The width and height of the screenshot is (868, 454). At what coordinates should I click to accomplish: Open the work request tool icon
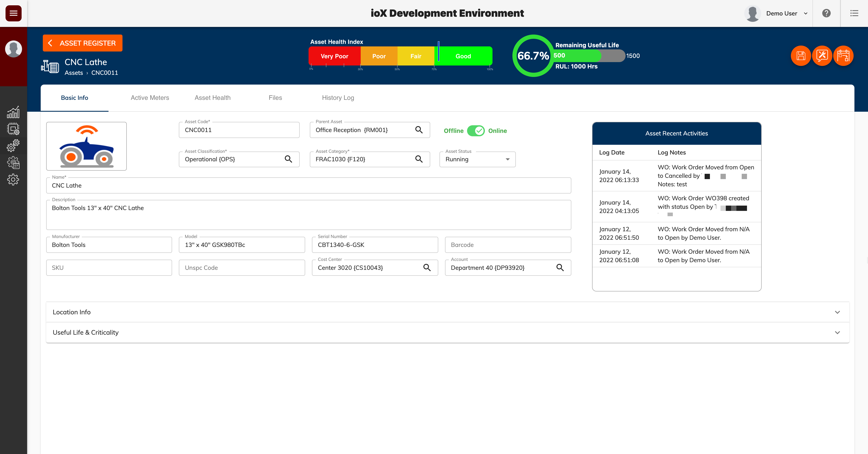coord(822,56)
